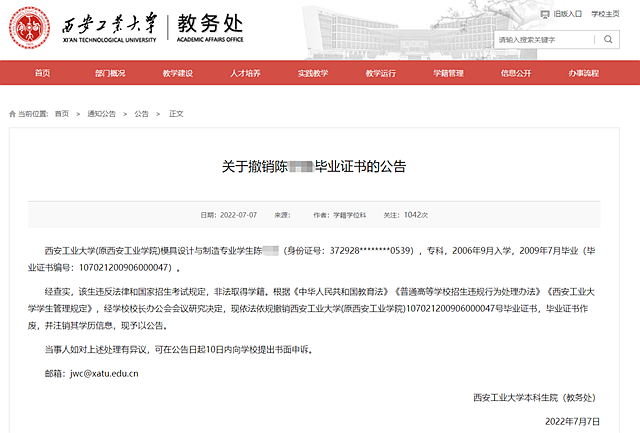640x433 pixels.
Task: Click the 当前位置 label
Action: 33,114
